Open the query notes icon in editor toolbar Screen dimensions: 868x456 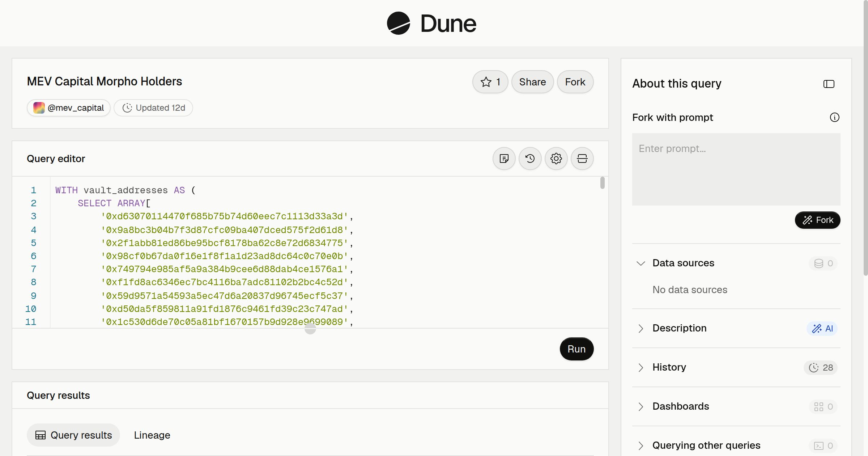(x=504, y=159)
